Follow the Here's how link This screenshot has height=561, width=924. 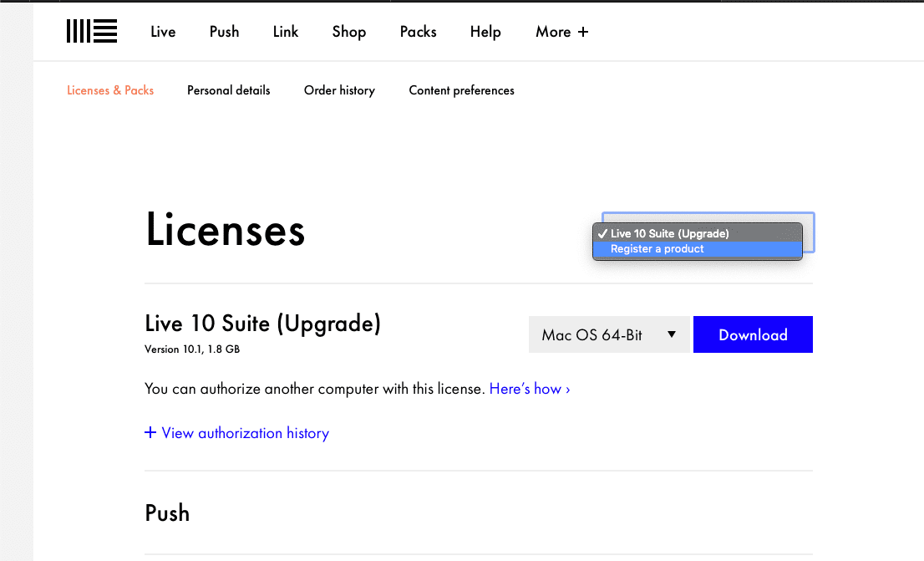pyautogui.click(x=530, y=389)
